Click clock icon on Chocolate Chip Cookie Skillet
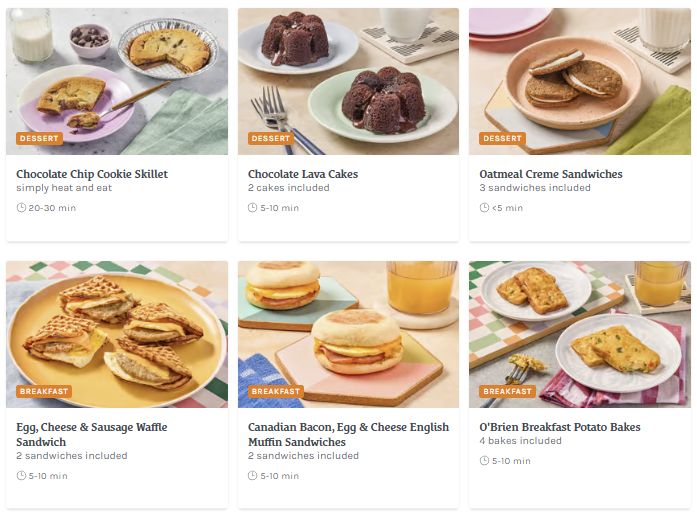697x519 pixels. 21,208
